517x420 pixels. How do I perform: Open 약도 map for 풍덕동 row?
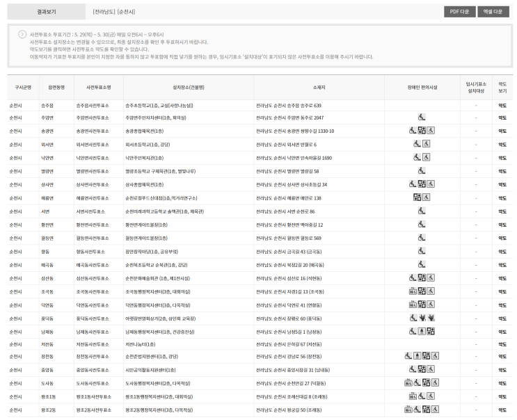point(502,319)
